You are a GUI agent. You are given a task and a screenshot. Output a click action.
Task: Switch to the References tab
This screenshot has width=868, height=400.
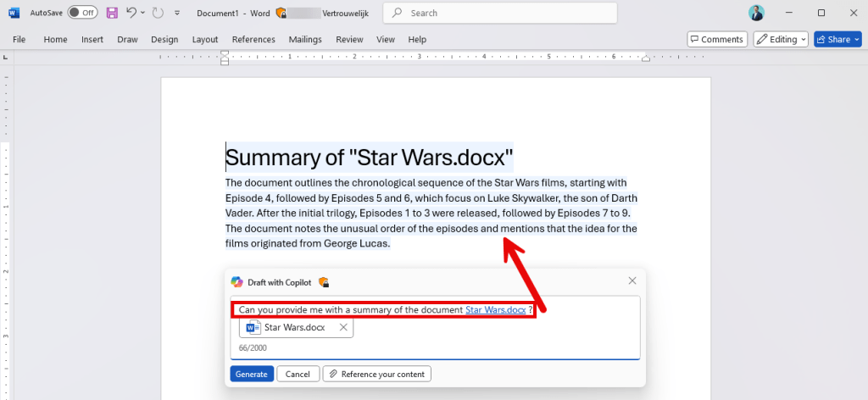click(x=253, y=39)
